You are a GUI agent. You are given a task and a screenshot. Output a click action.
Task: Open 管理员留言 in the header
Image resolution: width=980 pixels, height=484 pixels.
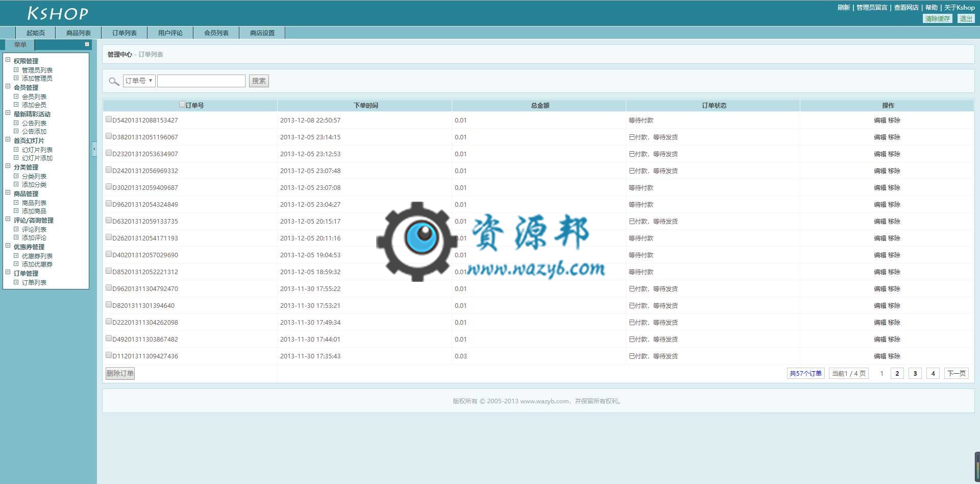point(871,7)
